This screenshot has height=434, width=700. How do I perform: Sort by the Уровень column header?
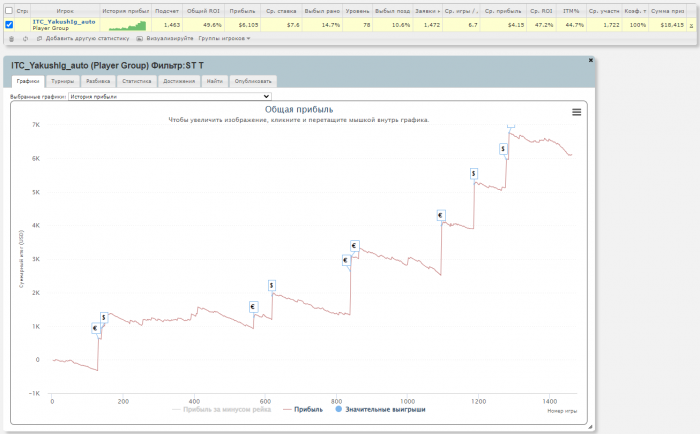point(357,11)
